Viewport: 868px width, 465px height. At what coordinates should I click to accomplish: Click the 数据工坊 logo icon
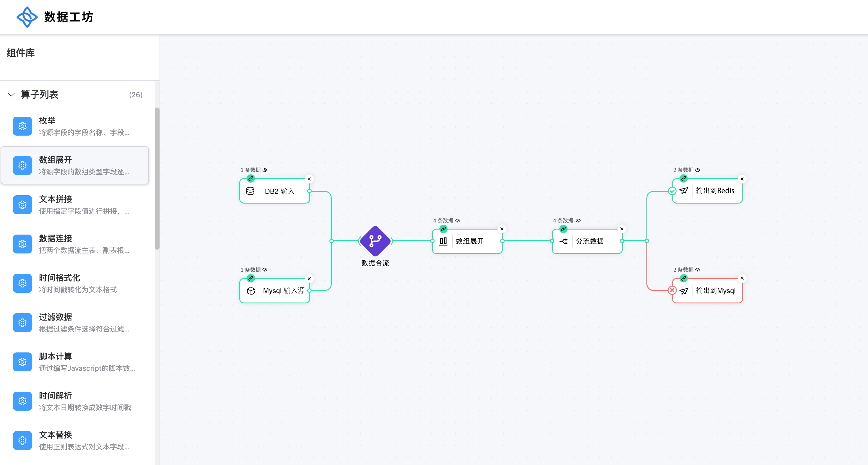click(27, 17)
